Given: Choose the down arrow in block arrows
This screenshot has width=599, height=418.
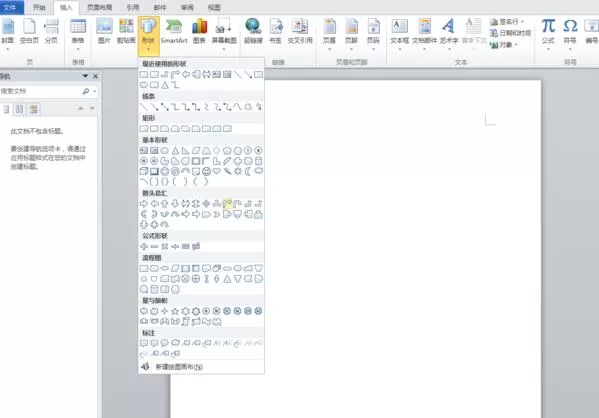Looking at the screenshot, I should (x=175, y=204).
